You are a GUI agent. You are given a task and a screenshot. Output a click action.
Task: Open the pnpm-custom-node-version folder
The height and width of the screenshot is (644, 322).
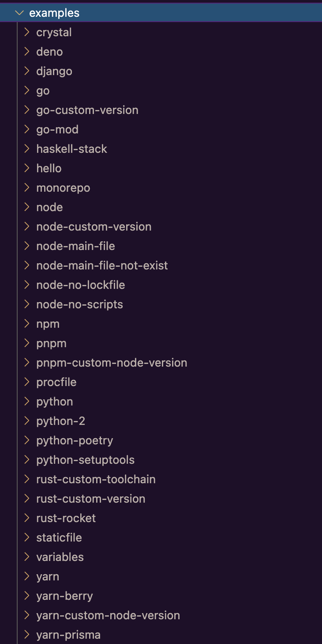pyautogui.click(x=111, y=362)
